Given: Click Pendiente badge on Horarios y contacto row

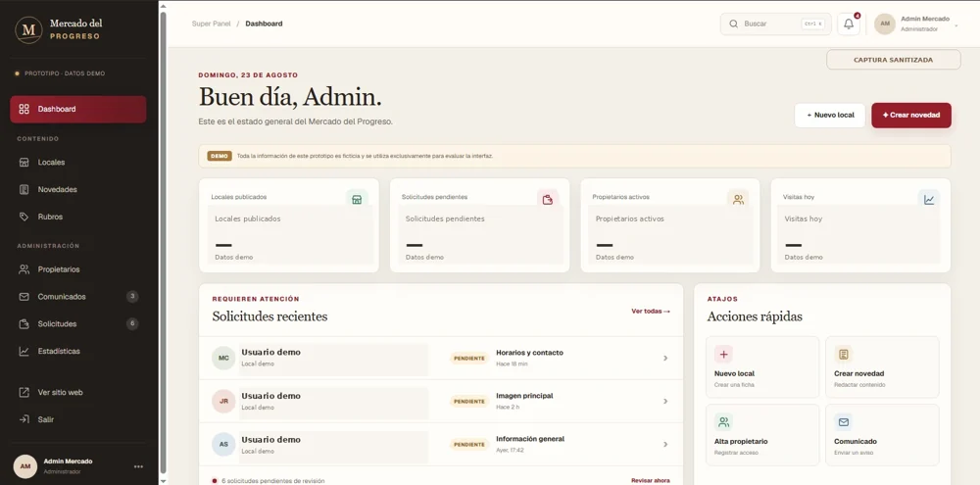Looking at the screenshot, I should coord(468,359).
